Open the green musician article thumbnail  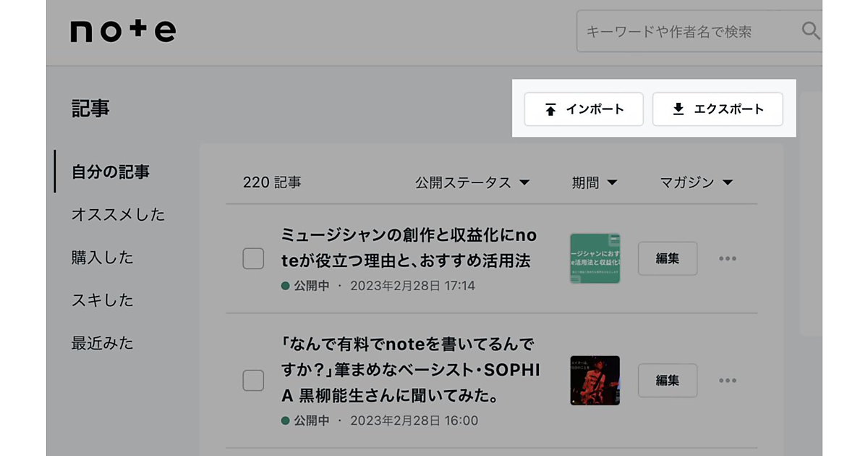click(595, 258)
